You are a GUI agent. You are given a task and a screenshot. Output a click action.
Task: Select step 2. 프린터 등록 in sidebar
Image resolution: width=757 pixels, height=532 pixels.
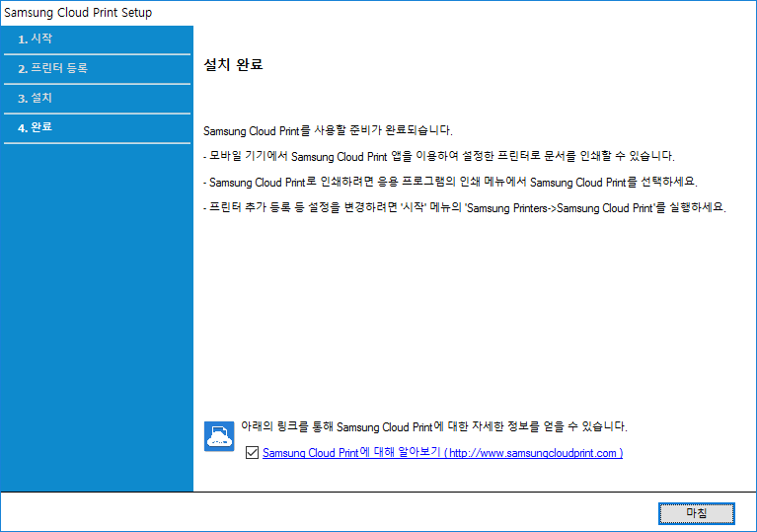97,69
